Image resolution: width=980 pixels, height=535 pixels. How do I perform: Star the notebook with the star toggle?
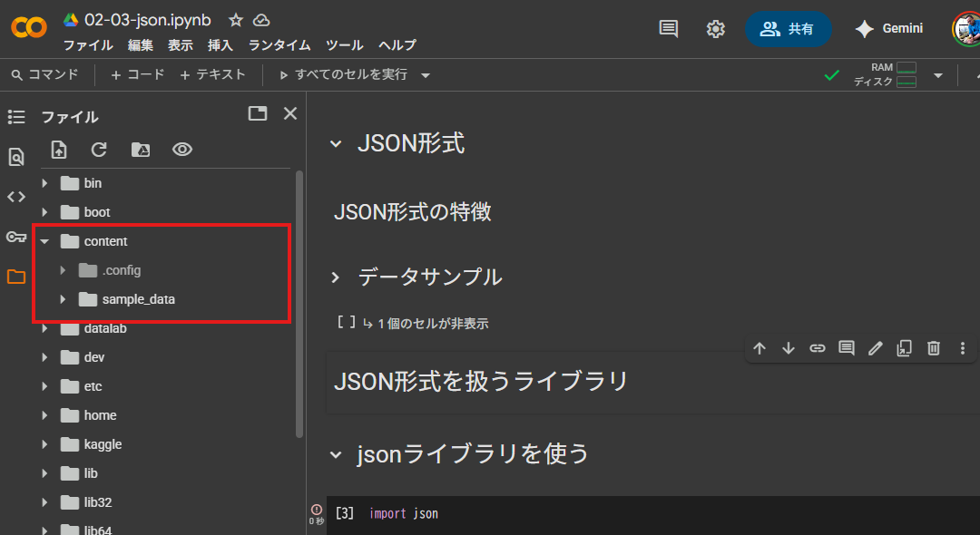pyautogui.click(x=236, y=20)
